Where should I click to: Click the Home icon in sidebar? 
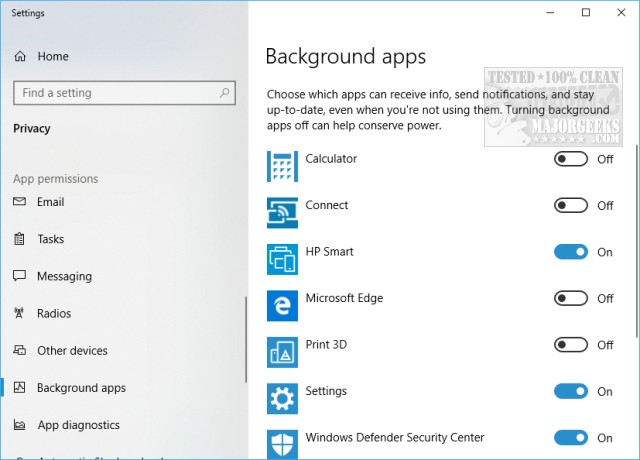pyautogui.click(x=21, y=57)
